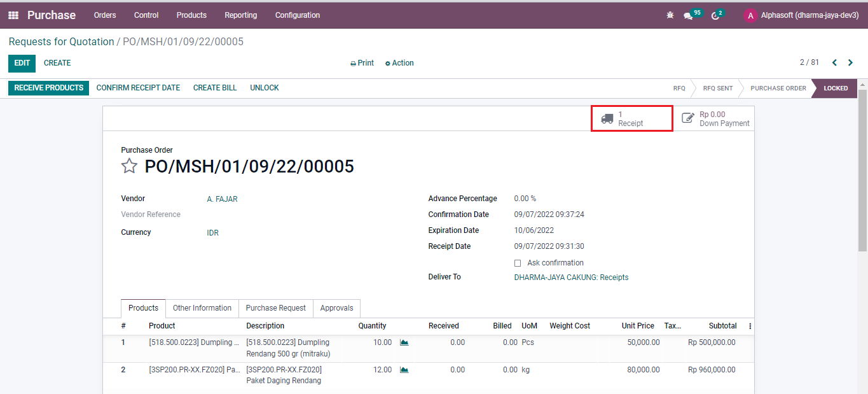Open the column options kebab icon

(x=750, y=326)
